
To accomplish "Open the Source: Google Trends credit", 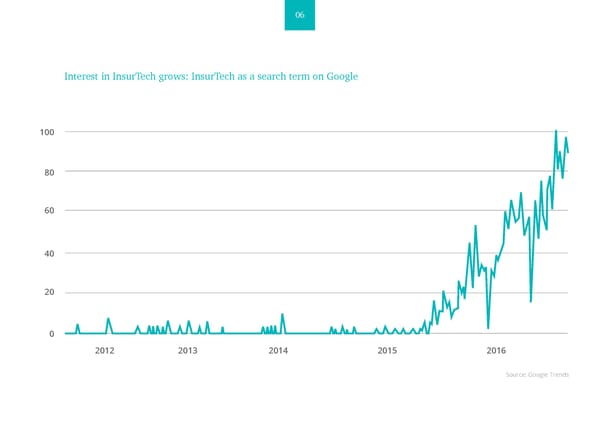I will (x=537, y=374).
